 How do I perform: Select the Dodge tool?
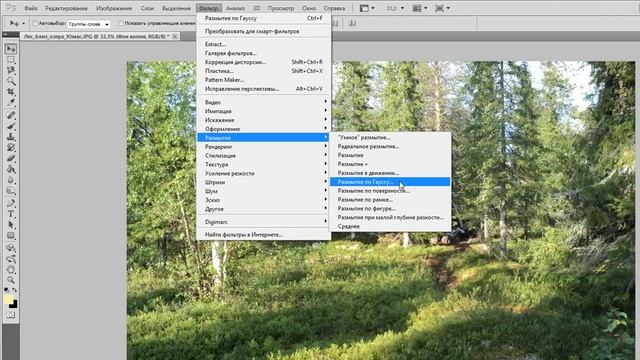(11, 190)
